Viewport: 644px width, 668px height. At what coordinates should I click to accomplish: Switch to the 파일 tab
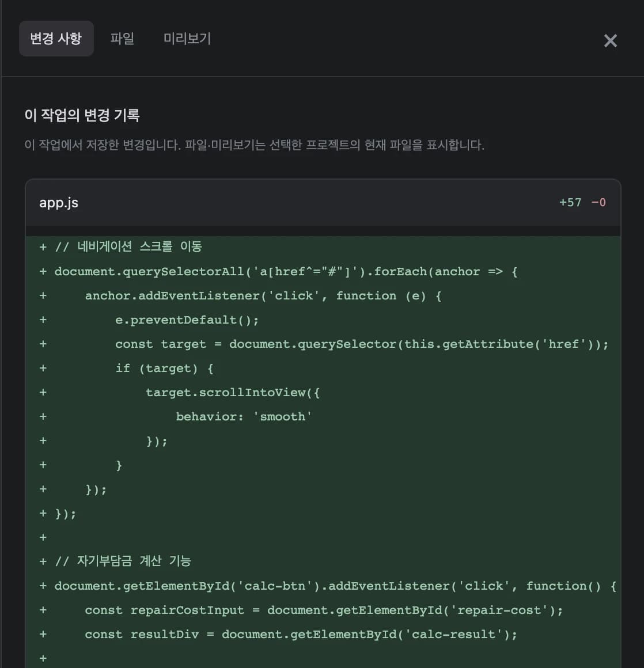click(122, 39)
